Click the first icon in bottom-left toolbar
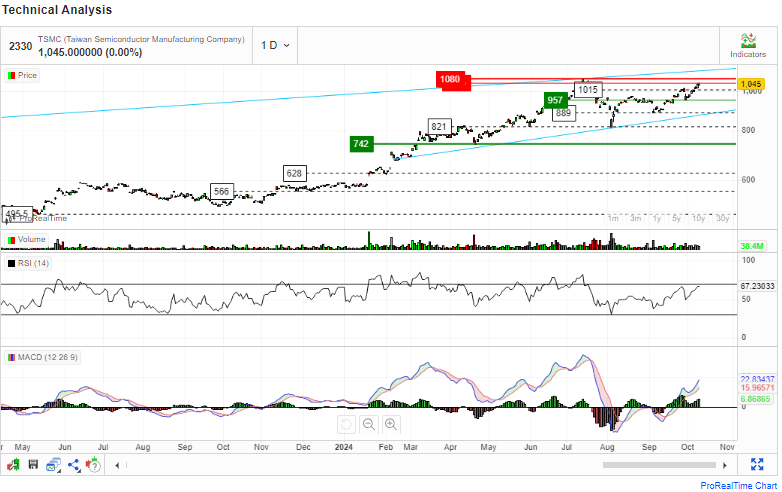 pyautogui.click(x=13, y=465)
